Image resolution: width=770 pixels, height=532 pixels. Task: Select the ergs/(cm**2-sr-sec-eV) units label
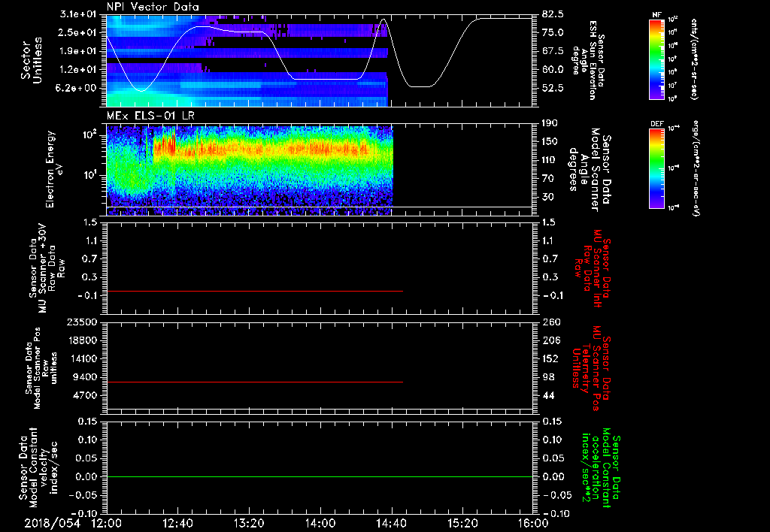[696, 168]
